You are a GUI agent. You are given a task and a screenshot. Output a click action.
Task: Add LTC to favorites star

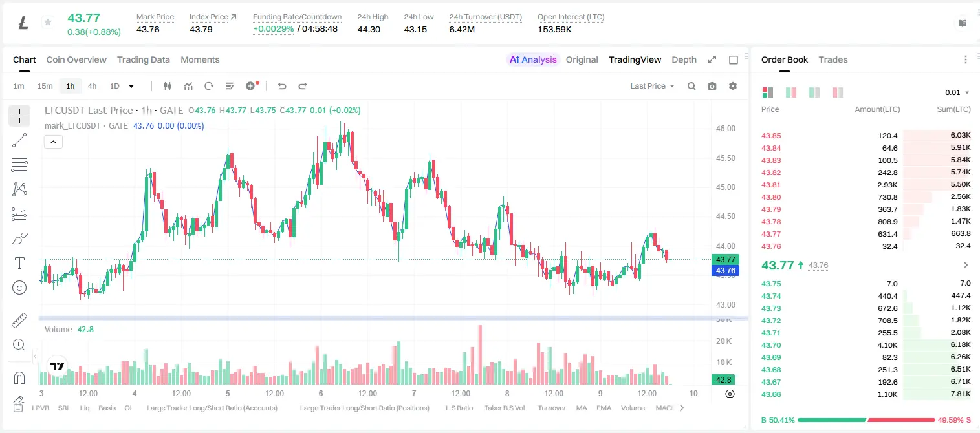48,23
